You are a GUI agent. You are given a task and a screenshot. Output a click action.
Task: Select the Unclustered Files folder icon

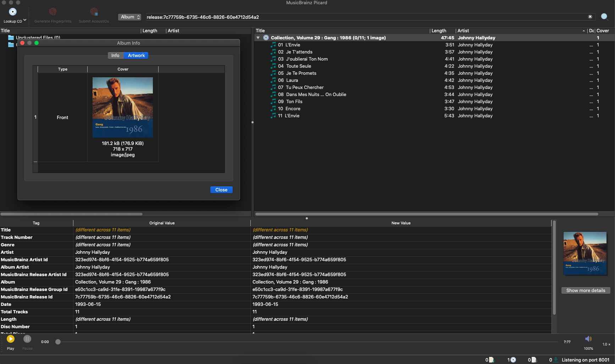[x=11, y=38]
